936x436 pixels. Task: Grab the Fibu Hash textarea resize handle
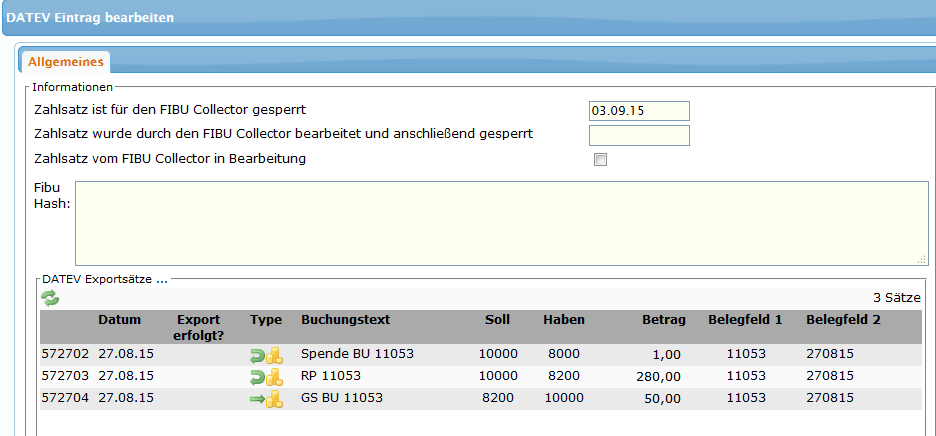coord(922,259)
